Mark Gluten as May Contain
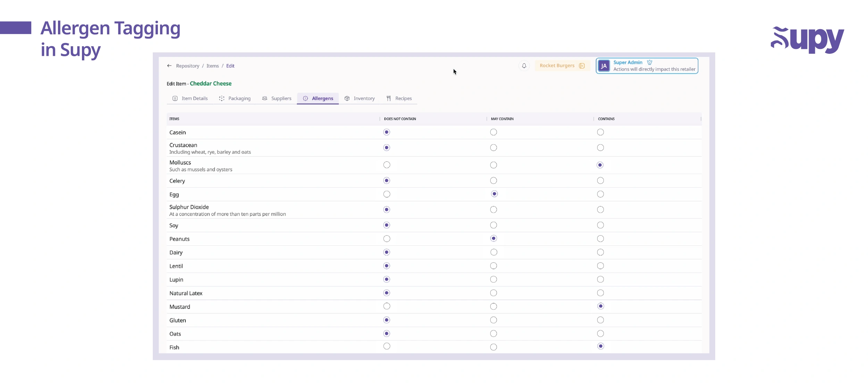Screen dimensions: 868x383 (493, 320)
